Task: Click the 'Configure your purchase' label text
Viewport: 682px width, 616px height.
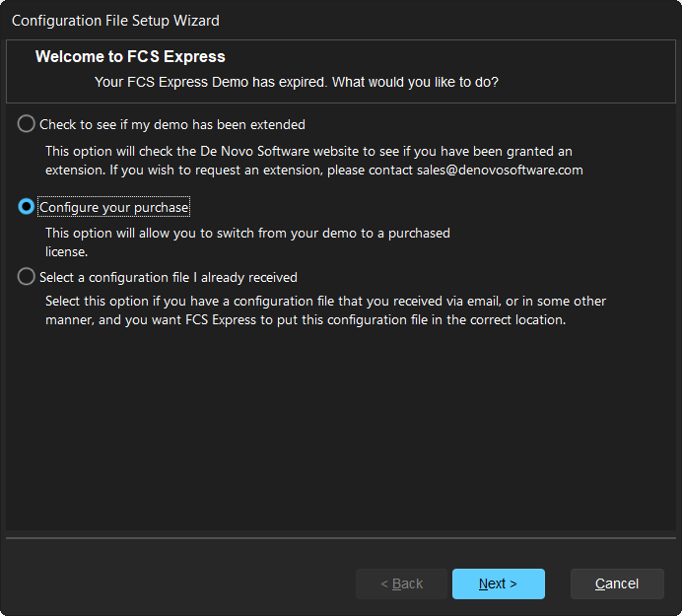Action: point(113,207)
